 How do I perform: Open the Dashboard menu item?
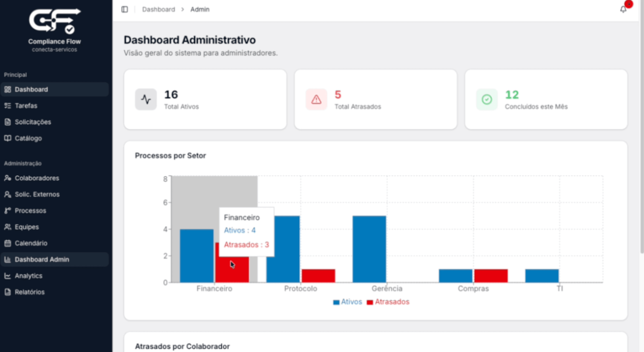click(55, 89)
